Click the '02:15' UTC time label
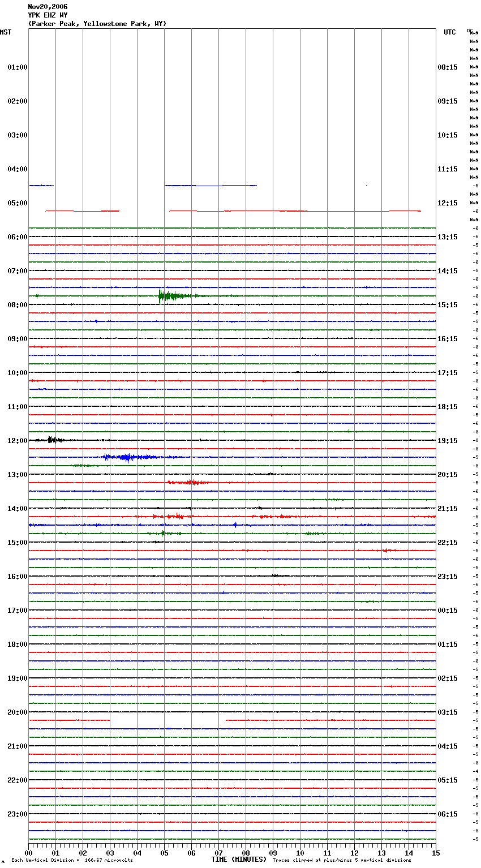This screenshot has width=481, height=868. pos(448,678)
